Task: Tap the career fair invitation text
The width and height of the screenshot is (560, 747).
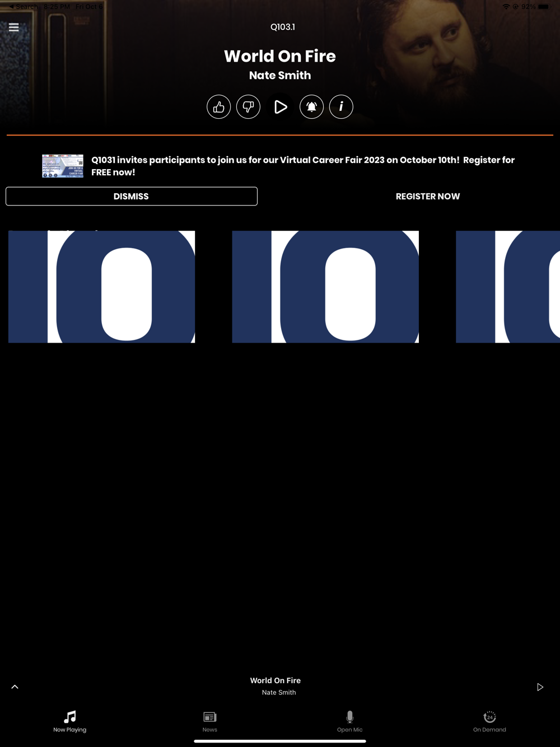Action: [x=303, y=166]
